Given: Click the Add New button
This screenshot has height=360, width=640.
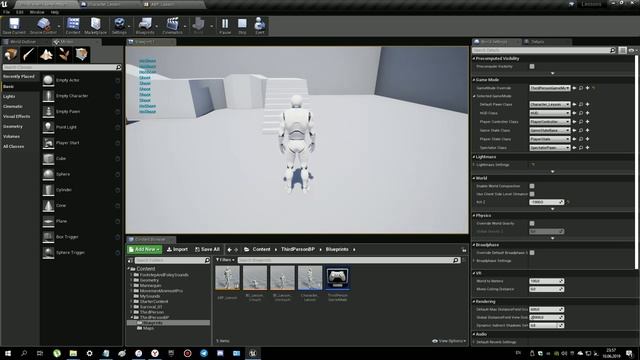Looking at the screenshot, I should tap(144, 249).
